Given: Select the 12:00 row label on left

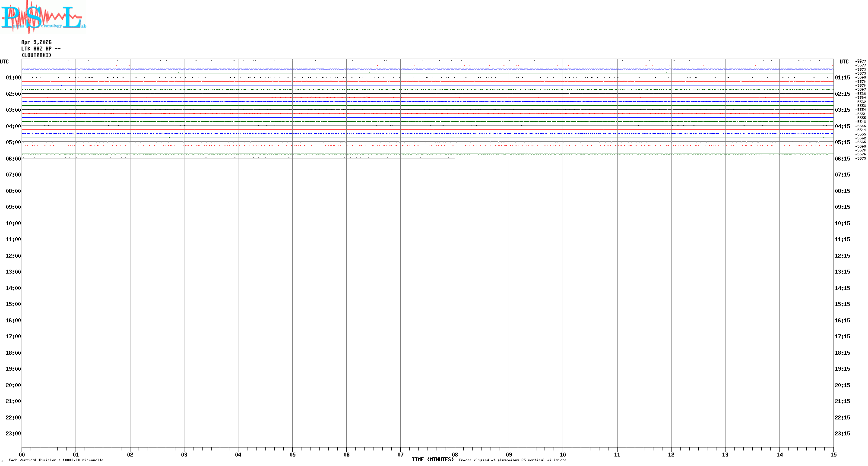Looking at the screenshot, I should [13, 256].
